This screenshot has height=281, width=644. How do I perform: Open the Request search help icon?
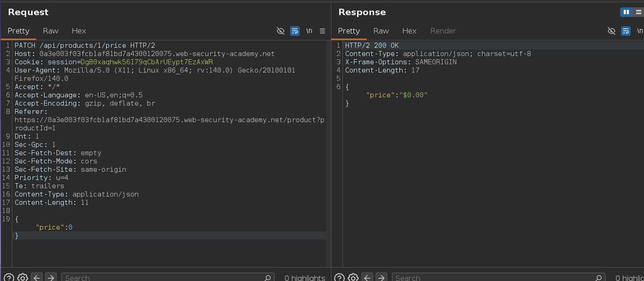(x=9, y=278)
